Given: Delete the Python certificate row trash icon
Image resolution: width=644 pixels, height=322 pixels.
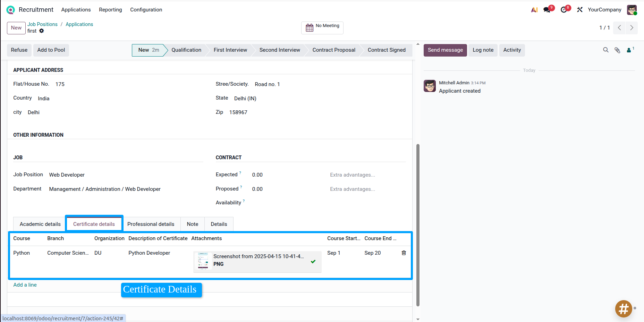Looking at the screenshot, I should [x=404, y=253].
